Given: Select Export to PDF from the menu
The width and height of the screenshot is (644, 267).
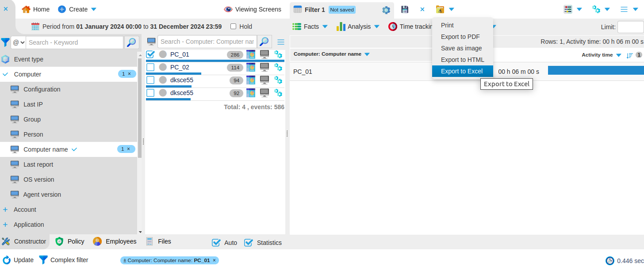Looking at the screenshot, I should 460,37.
